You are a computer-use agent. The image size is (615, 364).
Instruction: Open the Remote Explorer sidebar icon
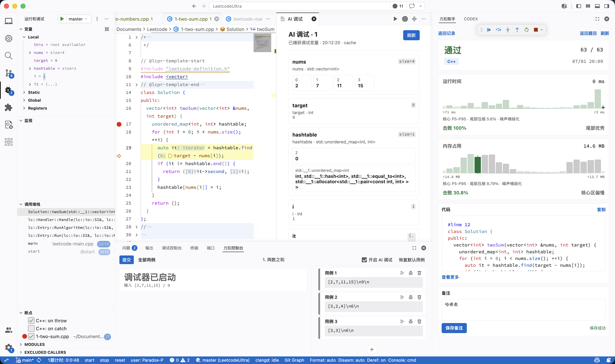9,21
